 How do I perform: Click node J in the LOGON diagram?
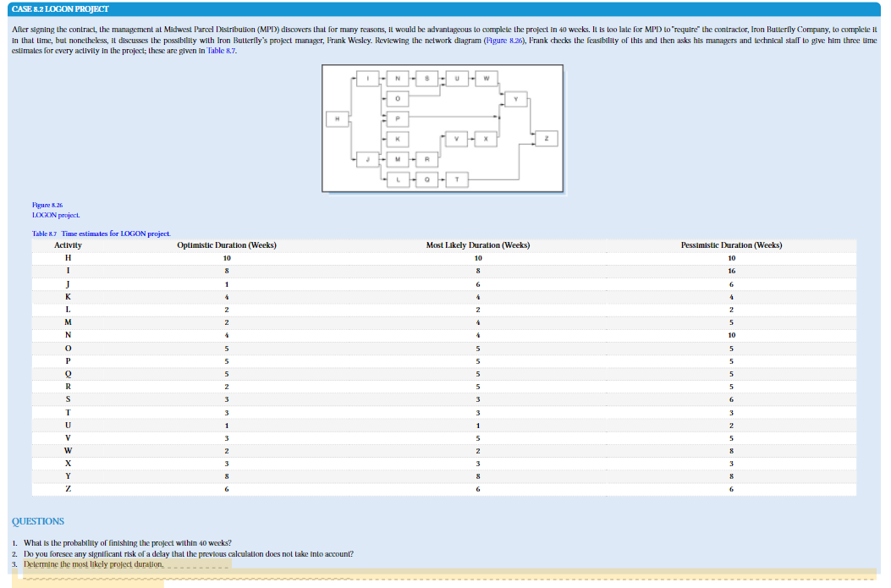click(368, 159)
